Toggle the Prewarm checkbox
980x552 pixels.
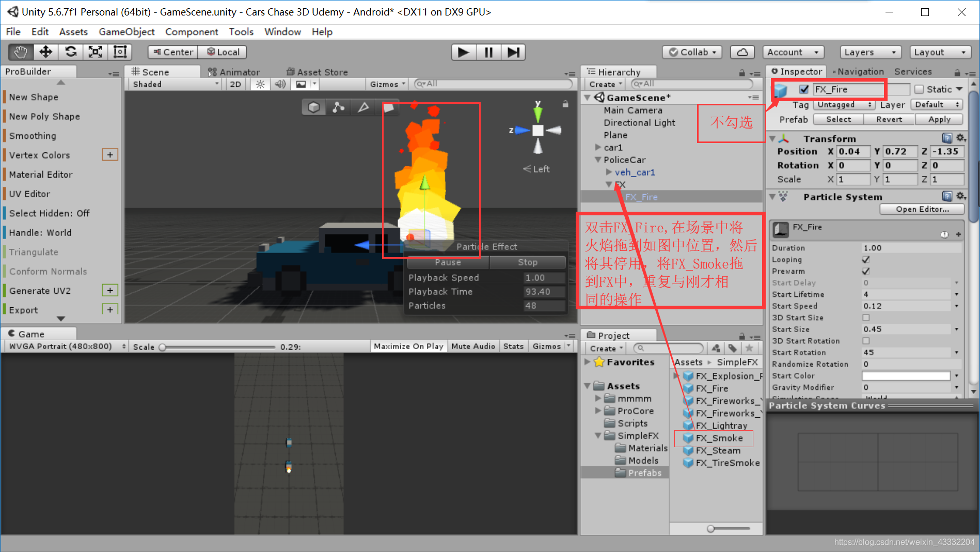tap(866, 271)
